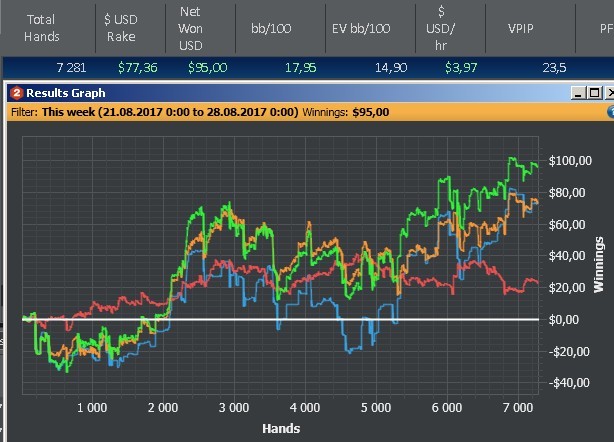614x442 pixels.
Task: Click the 2 000 hands x-axis tick
Action: [163, 408]
